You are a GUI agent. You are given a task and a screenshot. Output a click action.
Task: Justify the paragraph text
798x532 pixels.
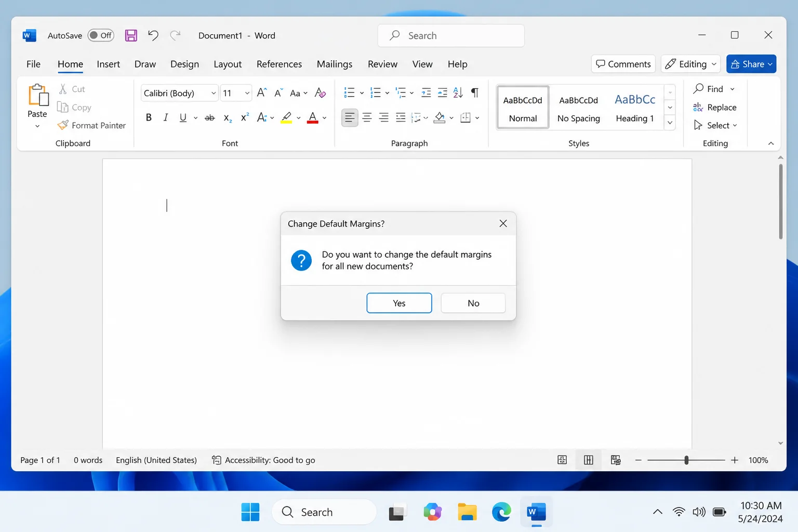[x=401, y=117]
